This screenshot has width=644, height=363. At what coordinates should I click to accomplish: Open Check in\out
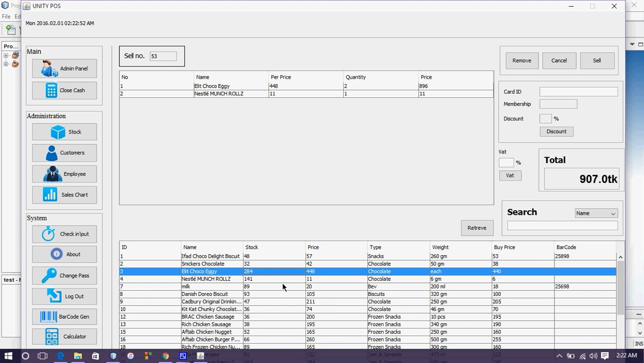[x=64, y=233]
